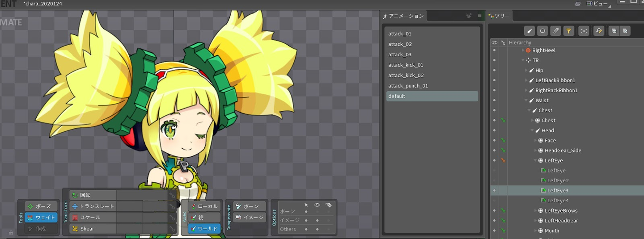The width and height of the screenshot is (644, 239).
Task: Click the expand all tree icon
Action: 625,31
